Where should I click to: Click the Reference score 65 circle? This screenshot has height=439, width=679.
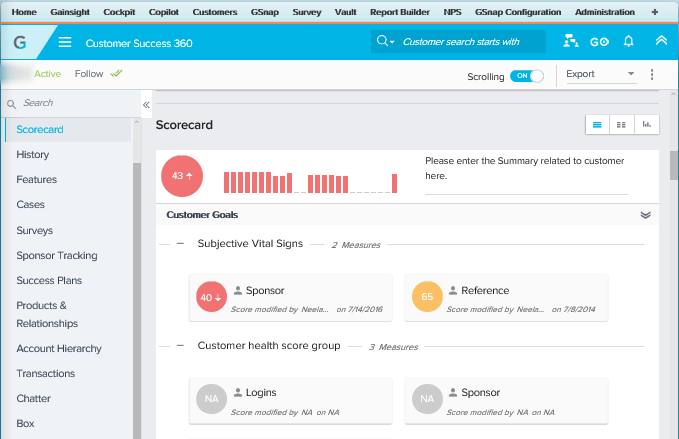tap(427, 297)
